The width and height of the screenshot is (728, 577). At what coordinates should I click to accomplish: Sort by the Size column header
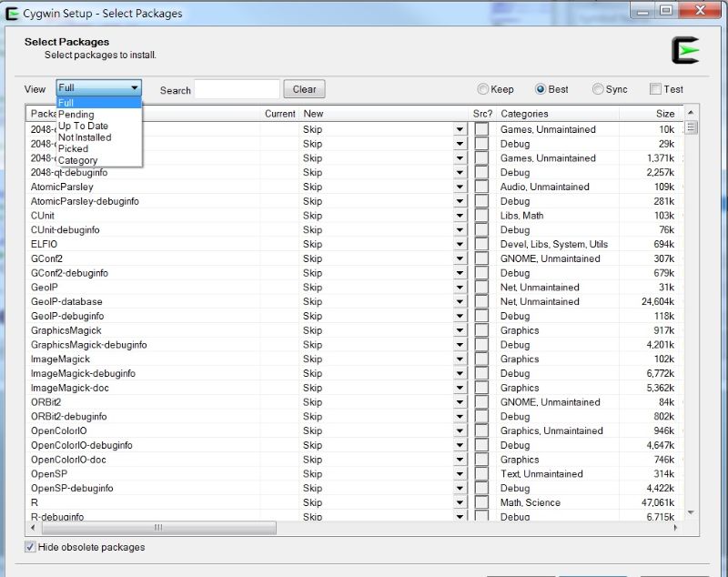(650, 114)
